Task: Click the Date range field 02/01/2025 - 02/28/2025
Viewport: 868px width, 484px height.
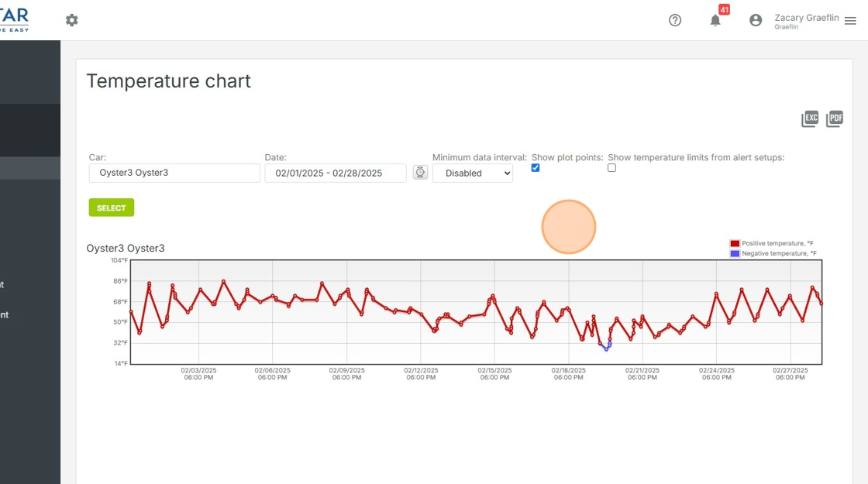Action: (336, 173)
